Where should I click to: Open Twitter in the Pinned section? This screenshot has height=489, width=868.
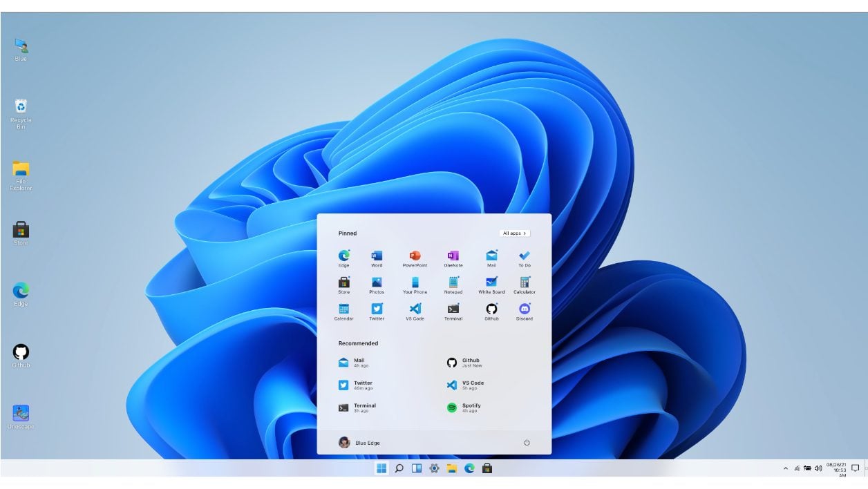pyautogui.click(x=377, y=312)
